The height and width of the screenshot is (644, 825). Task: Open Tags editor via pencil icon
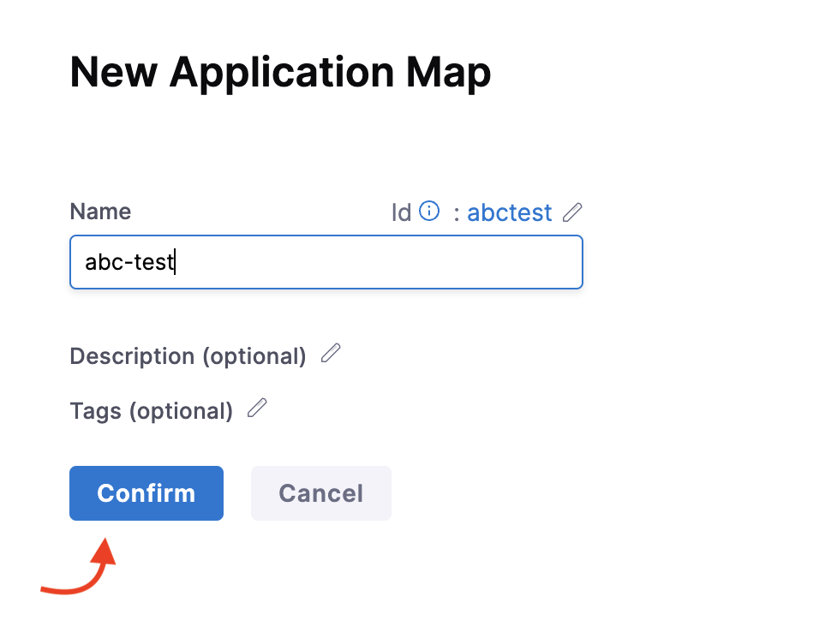coord(257,408)
